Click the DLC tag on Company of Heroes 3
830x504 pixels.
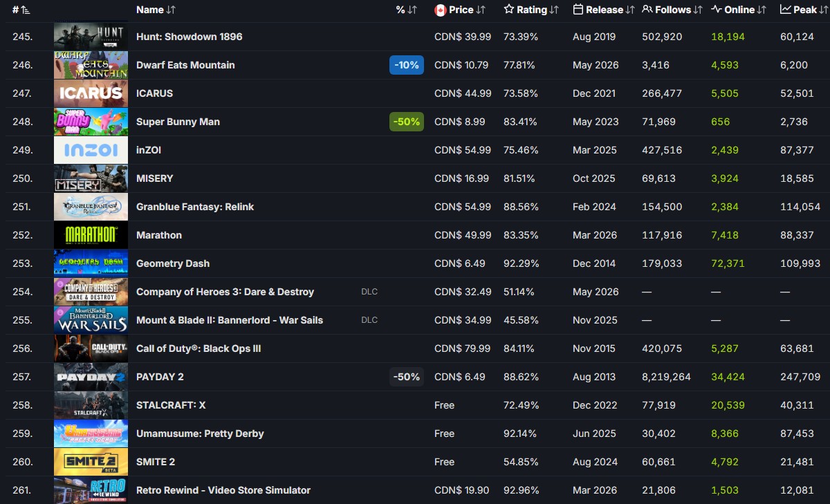coord(369,292)
